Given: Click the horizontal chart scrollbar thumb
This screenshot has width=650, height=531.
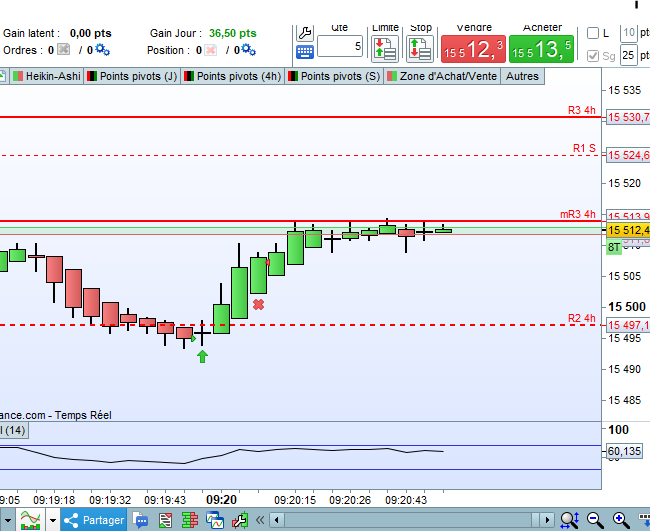Looking at the screenshot, I should pyautogui.click(x=408, y=520).
